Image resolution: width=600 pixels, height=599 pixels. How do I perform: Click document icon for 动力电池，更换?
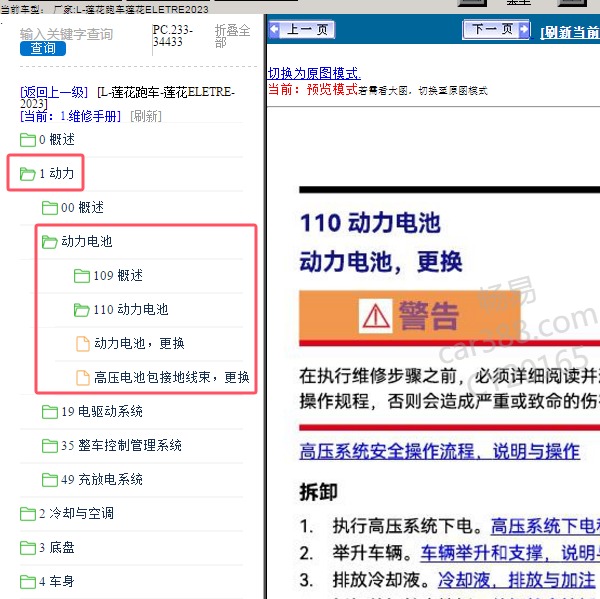[83, 343]
